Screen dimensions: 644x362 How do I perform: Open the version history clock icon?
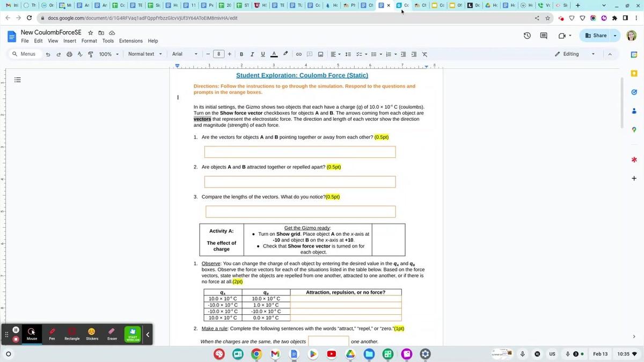(x=527, y=36)
